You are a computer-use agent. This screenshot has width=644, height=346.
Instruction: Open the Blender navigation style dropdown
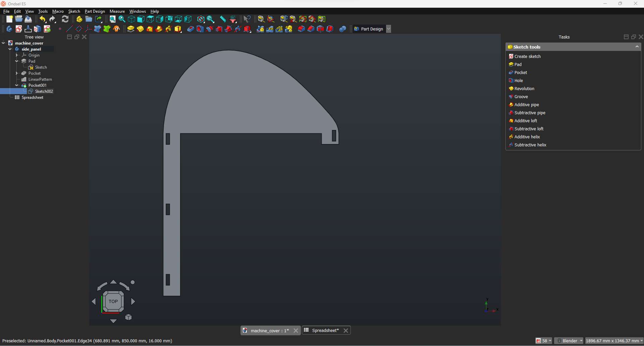pyautogui.click(x=569, y=341)
